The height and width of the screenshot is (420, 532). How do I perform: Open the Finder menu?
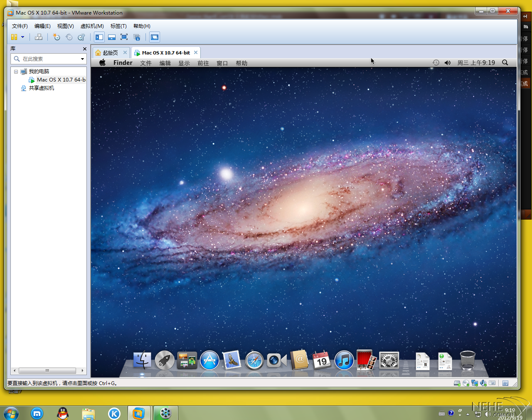(x=123, y=63)
